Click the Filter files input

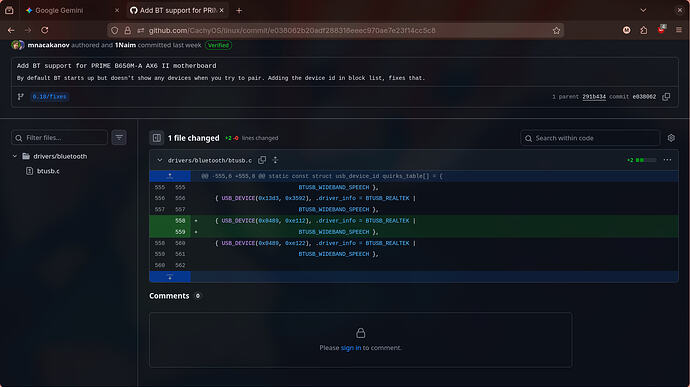[x=59, y=138]
